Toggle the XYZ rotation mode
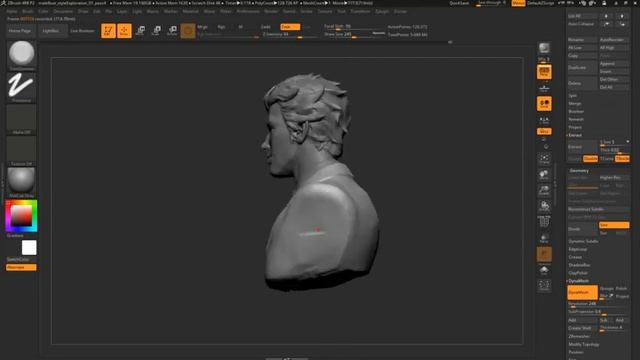The width and height of the screenshot is (640, 360). pos(544,131)
